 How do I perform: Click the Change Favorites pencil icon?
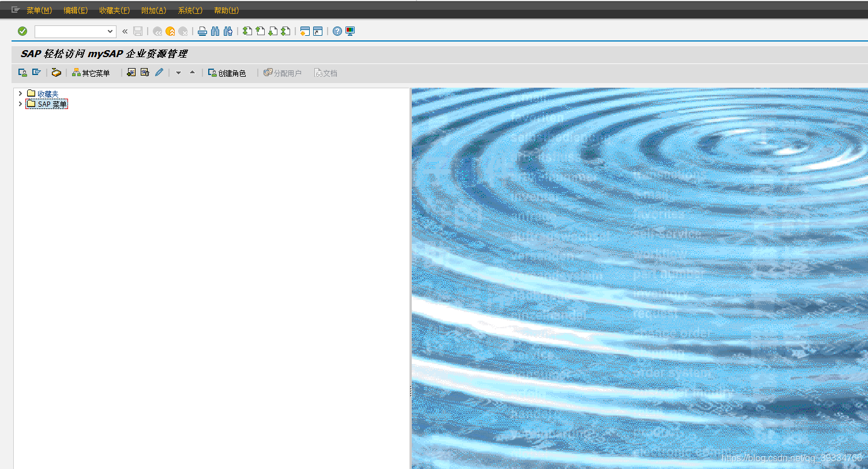click(x=159, y=73)
